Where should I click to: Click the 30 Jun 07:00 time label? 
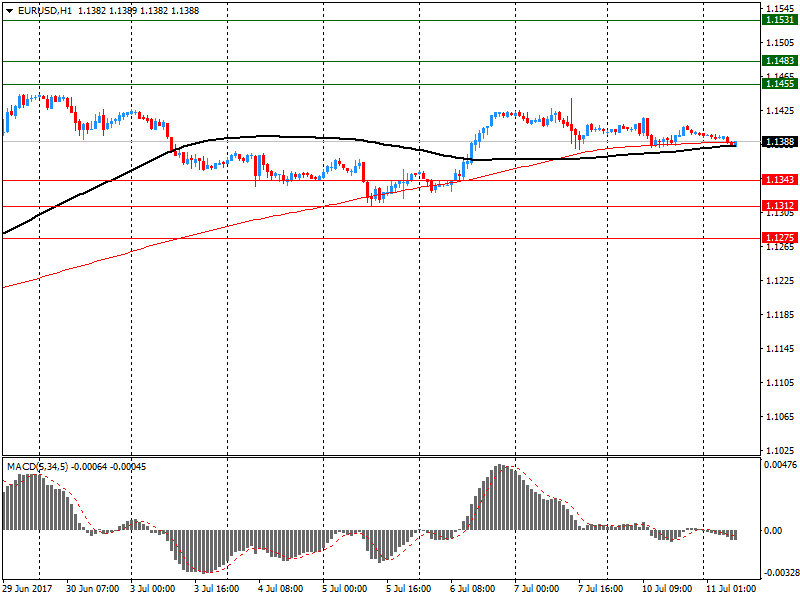92,589
